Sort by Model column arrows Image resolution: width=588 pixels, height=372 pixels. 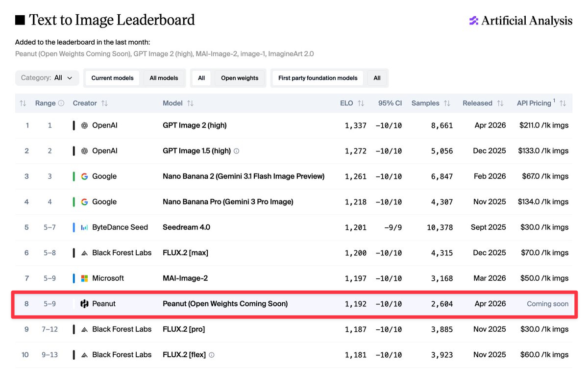click(190, 103)
